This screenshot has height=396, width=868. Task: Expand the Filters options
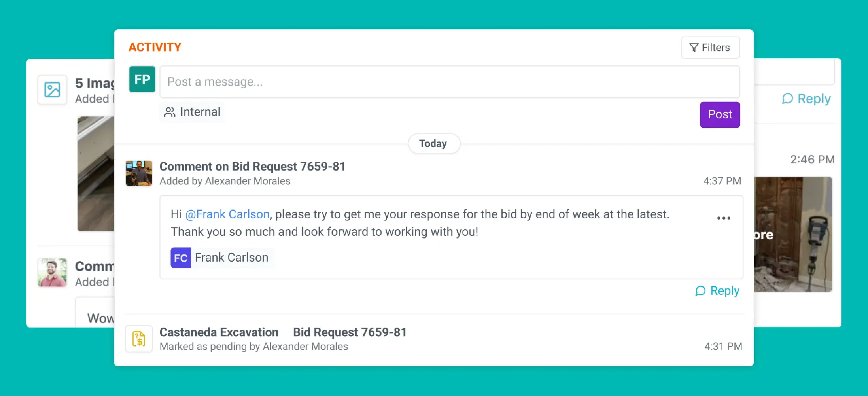(x=710, y=47)
